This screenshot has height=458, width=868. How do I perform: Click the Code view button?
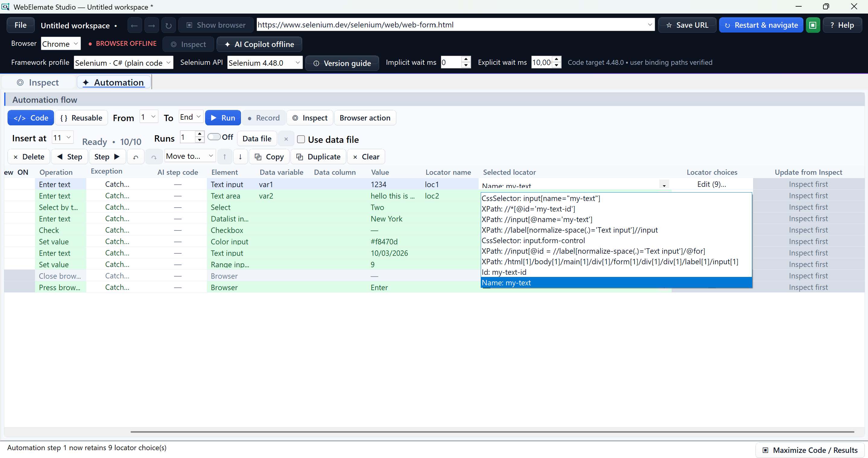point(31,118)
